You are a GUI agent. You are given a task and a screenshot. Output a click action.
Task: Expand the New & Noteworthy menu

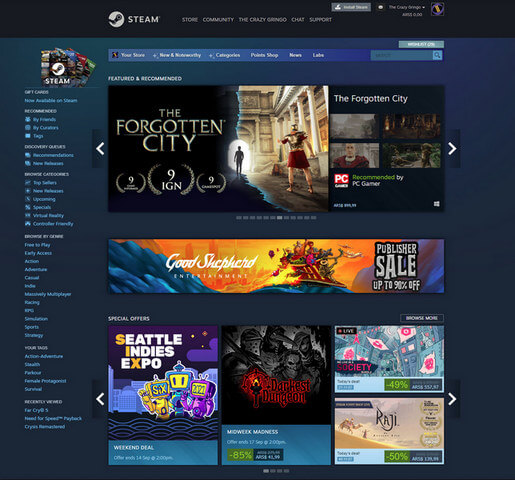click(177, 55)
